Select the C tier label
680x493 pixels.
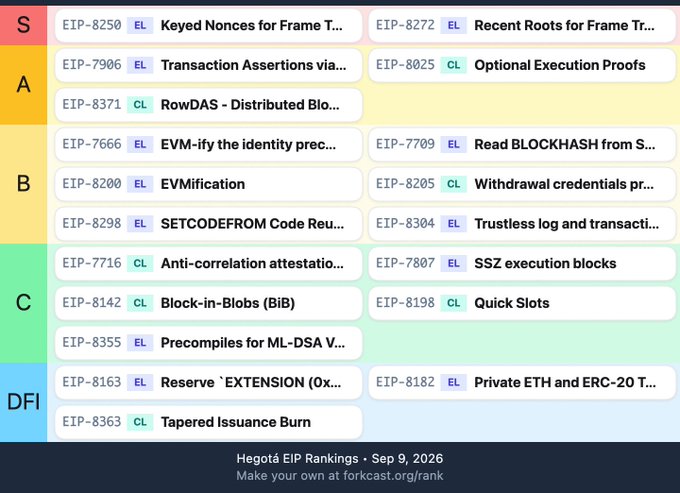(x=23, y=303)
